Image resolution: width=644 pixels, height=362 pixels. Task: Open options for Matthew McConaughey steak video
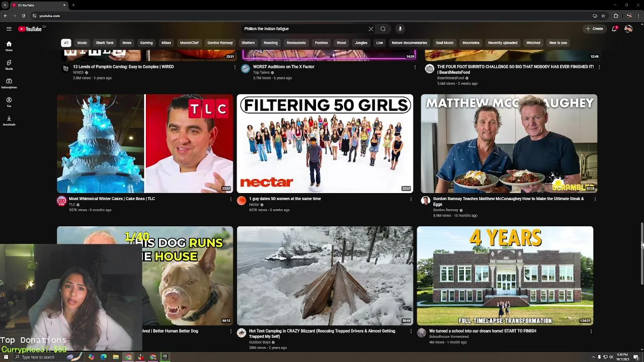pos(595,199)
